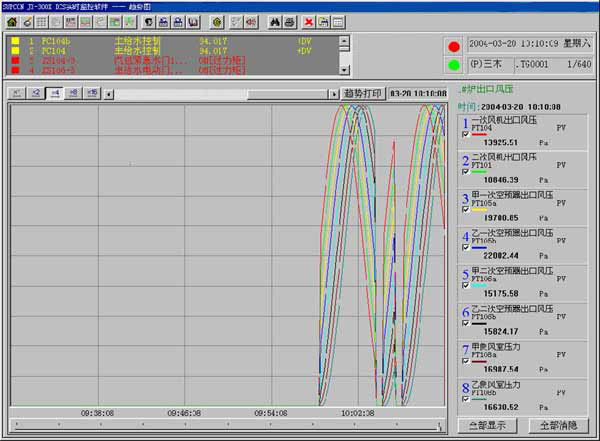Select the fourth alarm row in red
The image size is (600, 441).
click(x=171, y=70)
